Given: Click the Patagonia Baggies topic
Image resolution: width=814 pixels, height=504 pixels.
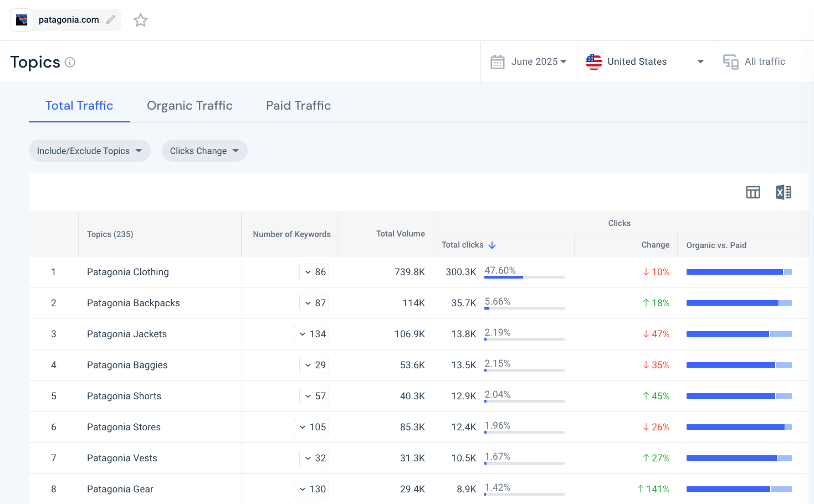Looking at the screenshot, I should [x=127, y=365].
